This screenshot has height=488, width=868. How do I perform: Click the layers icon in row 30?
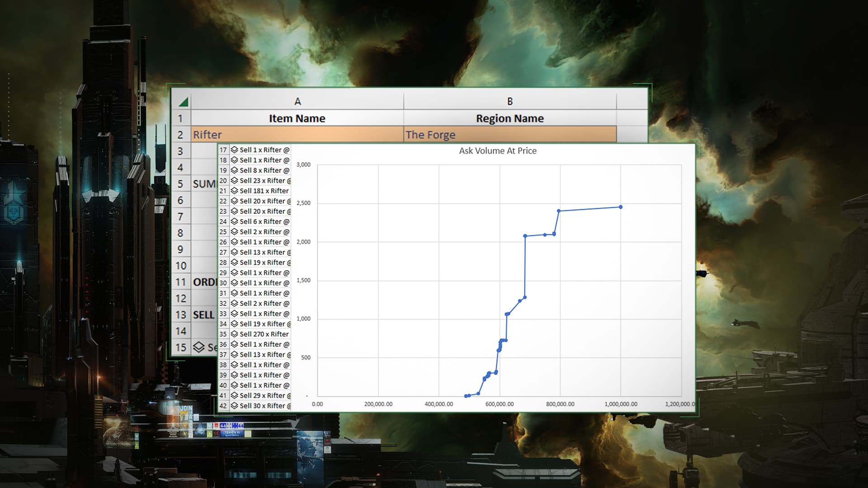point(234,283)
